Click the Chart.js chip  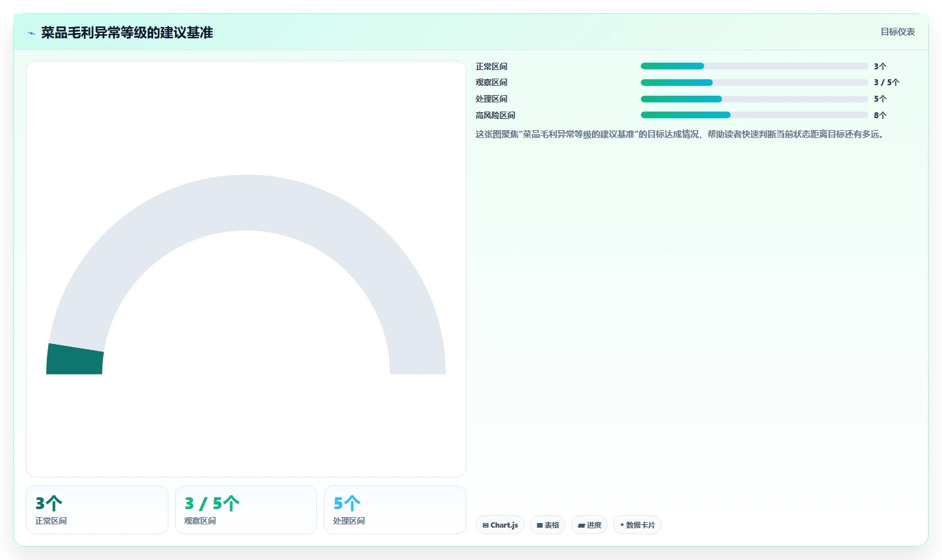tap(500, 525)
